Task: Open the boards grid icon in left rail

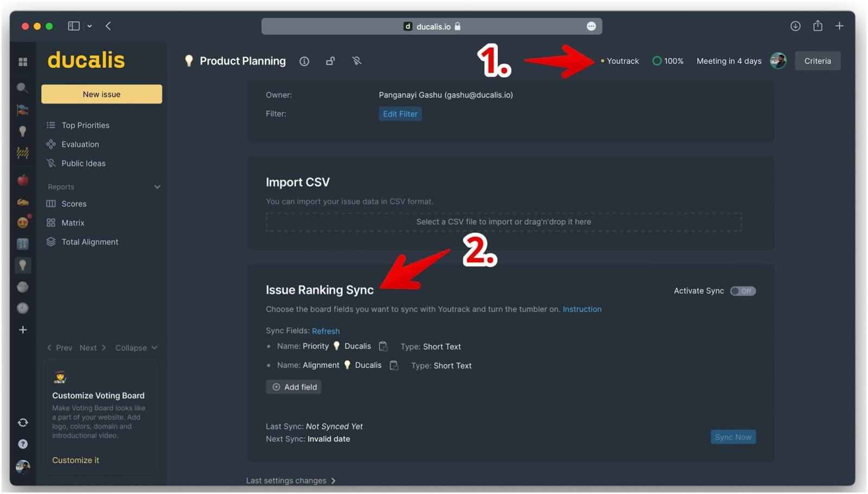Action: pyautogui.click(x=23, y=62)
